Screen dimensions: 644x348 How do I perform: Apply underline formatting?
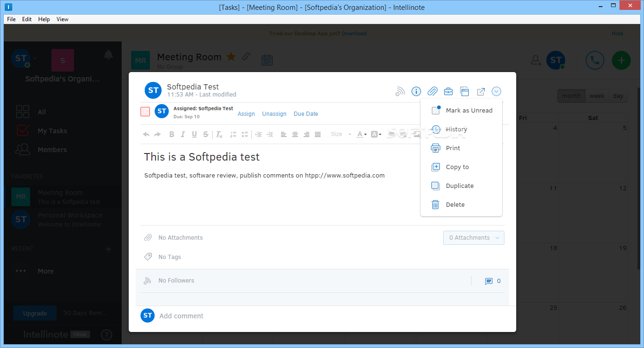pyautogui.click(x=194, y=134)
